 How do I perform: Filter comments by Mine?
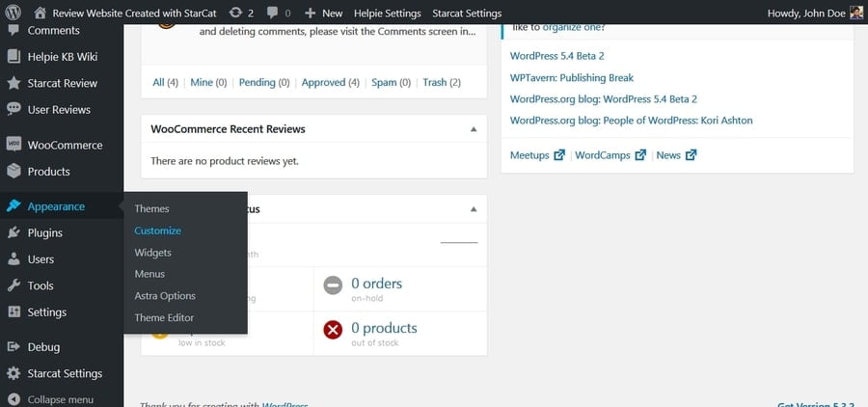208,83
